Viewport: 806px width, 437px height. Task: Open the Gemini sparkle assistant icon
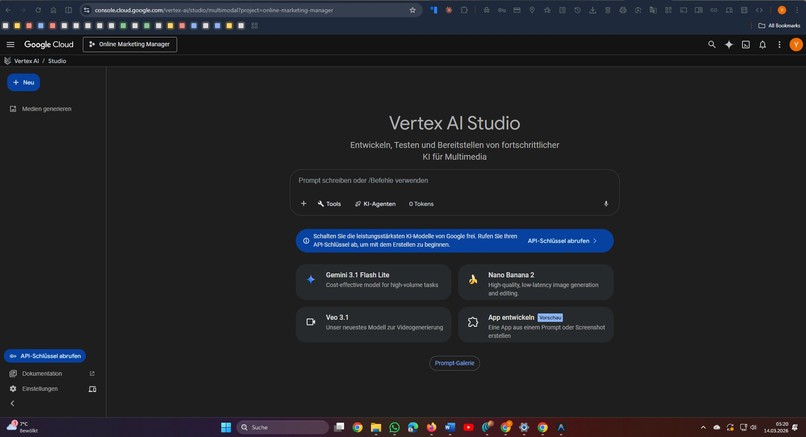click(728, 45)
